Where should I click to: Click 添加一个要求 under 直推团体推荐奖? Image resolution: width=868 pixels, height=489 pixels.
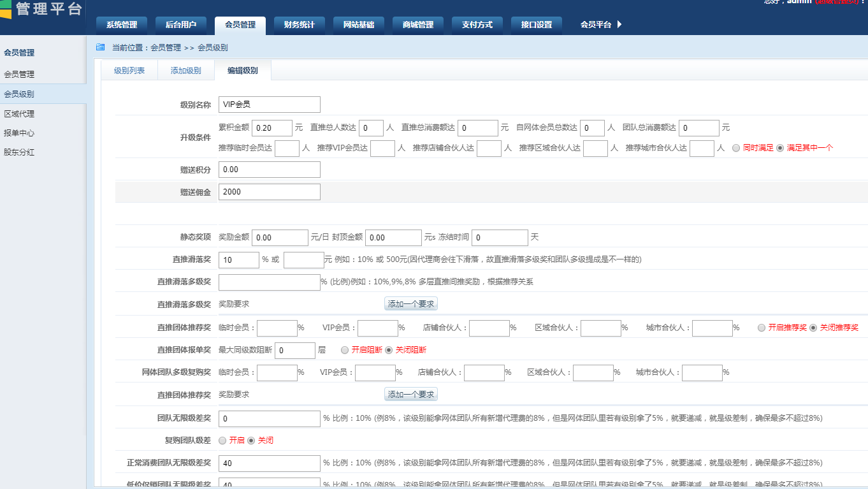411,395
